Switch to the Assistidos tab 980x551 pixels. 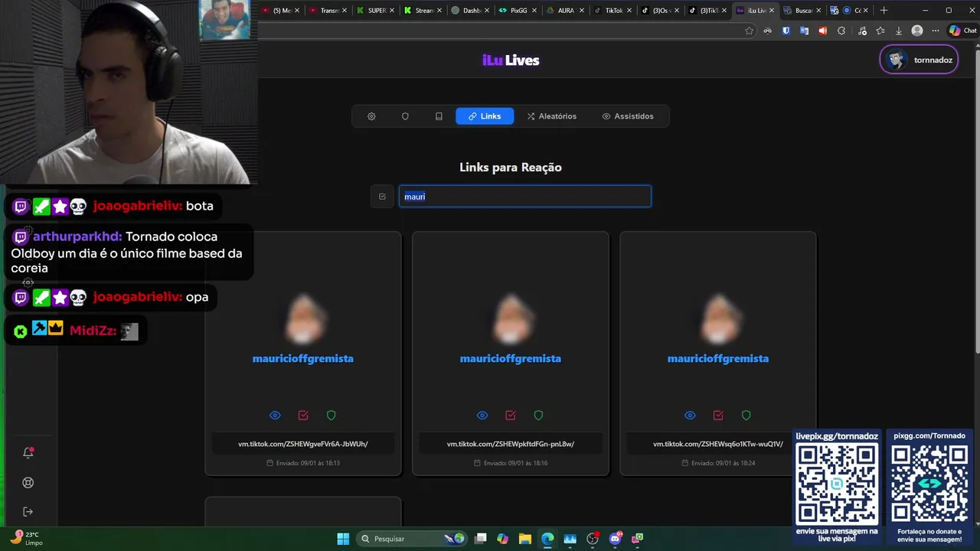[628, 116]
